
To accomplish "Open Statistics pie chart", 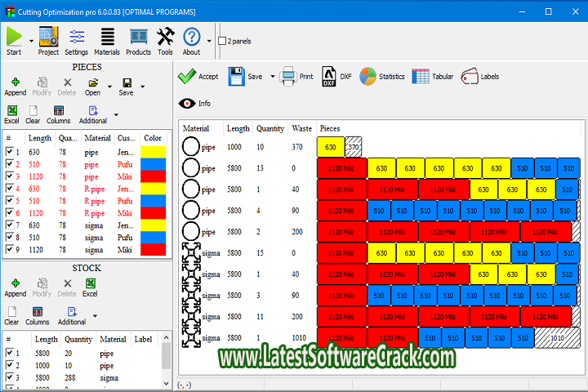I will tap(381, 77).
